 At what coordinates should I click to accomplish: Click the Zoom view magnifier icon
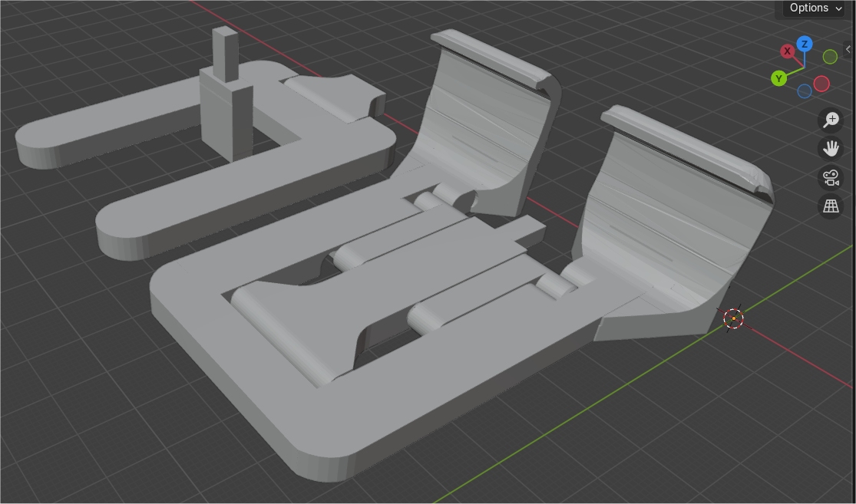click(x=831, y=120)
